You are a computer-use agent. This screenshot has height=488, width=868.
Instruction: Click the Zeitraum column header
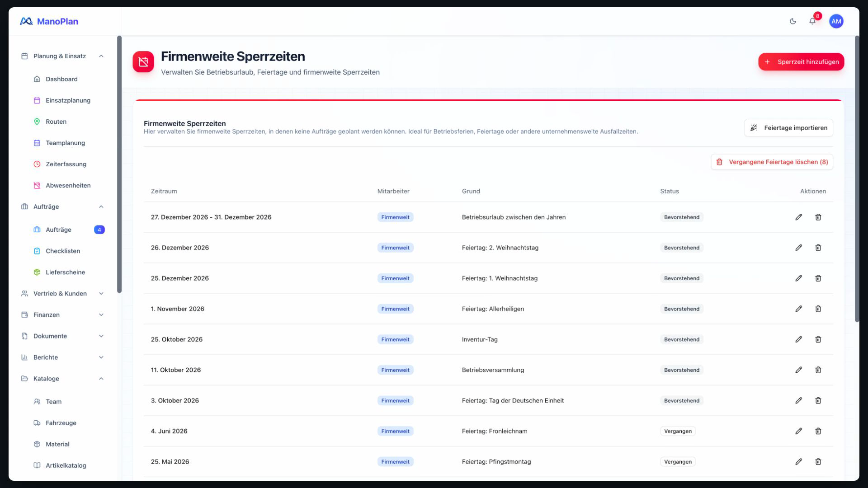click(x=164, y=191)
